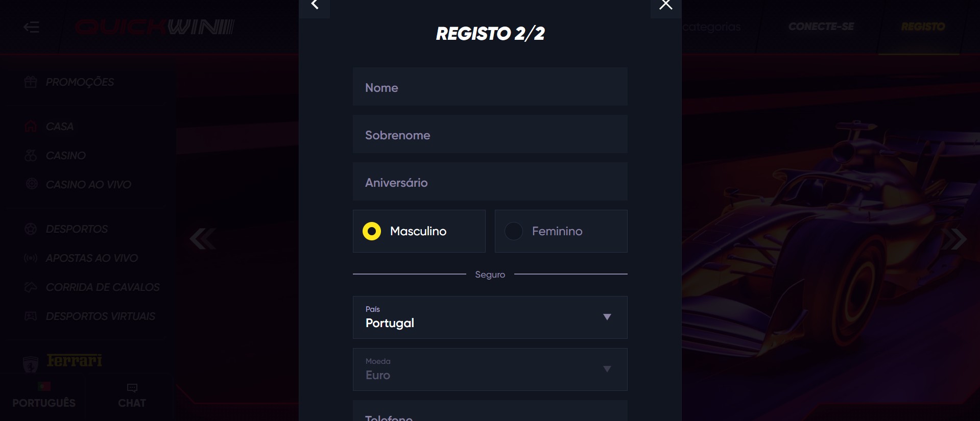Click the Aniversário date field
The image size is (980, 421).
490,182
